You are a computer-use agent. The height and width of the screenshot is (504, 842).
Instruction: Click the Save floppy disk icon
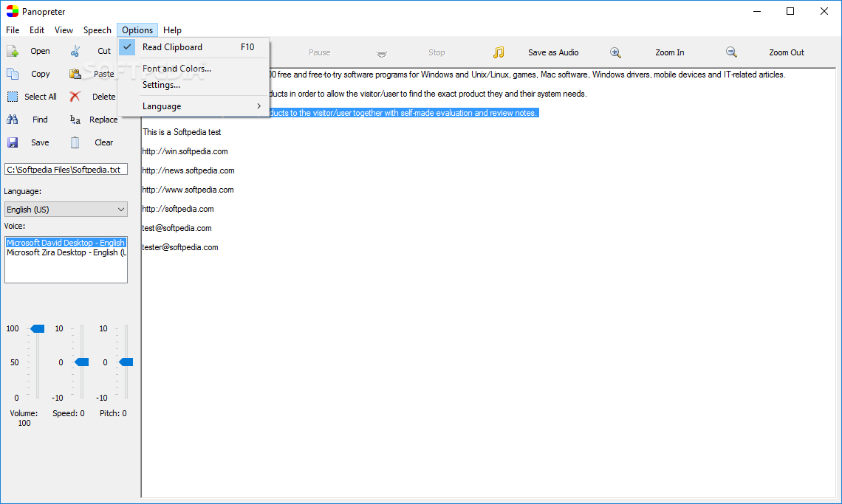pyautogui.click(x=13, y=142)
